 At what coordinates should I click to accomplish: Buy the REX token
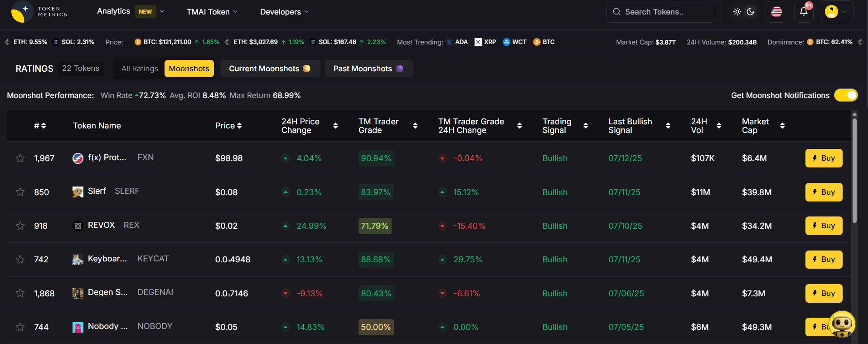click(824, 226)
